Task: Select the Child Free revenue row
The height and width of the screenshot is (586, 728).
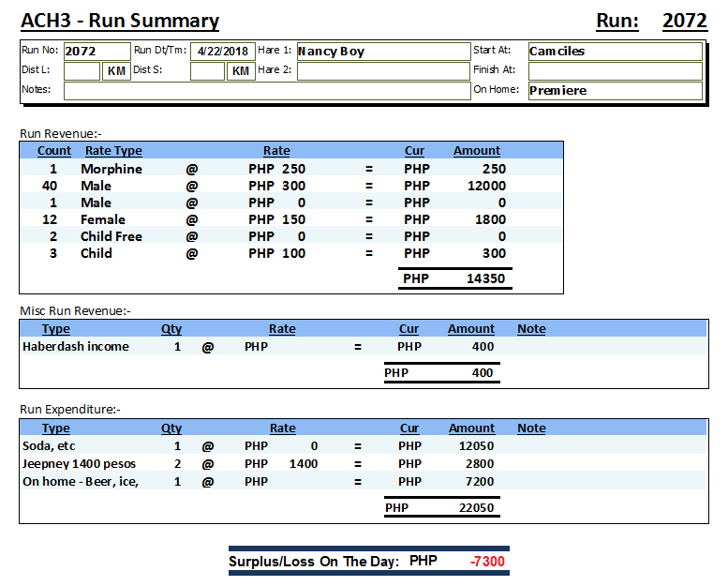Action: (x=111, y=236)
